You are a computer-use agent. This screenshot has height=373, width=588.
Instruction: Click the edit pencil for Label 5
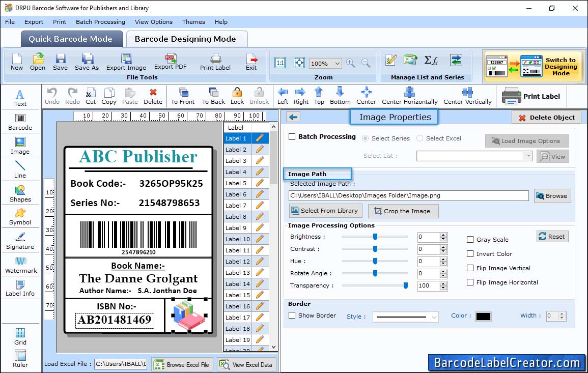click(x=260, y=183)
